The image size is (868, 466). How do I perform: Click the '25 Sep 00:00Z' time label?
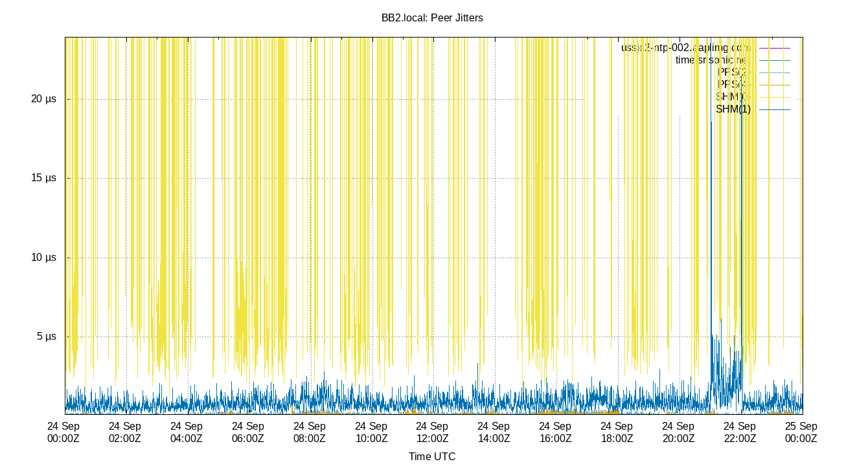(801, 432)
